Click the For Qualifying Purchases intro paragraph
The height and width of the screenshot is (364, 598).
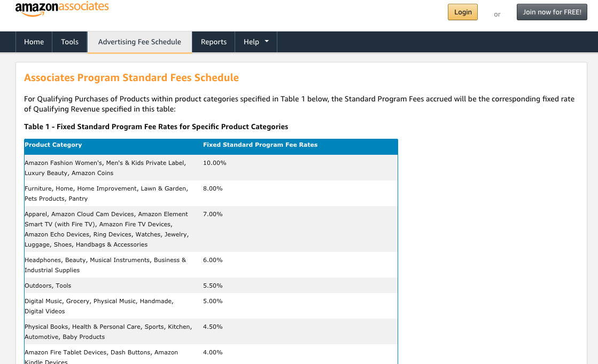[299, 104]
